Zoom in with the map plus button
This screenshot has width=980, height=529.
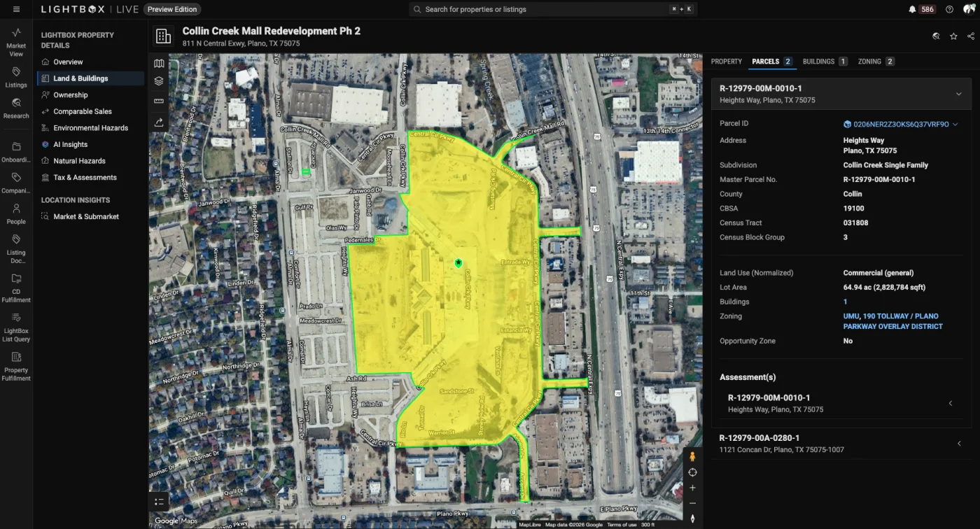pos(692,488)
